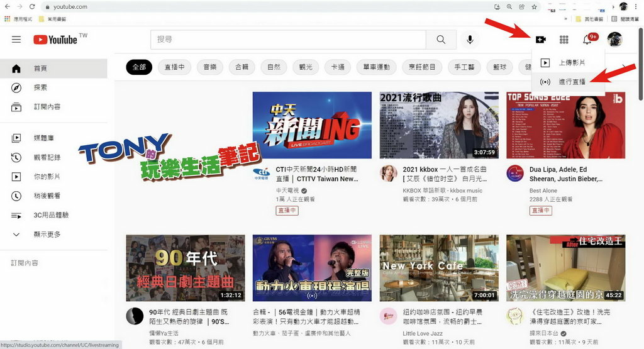Click into the 搜尋 search field
The image size is (644, 349).
click(x=288, y=40)
